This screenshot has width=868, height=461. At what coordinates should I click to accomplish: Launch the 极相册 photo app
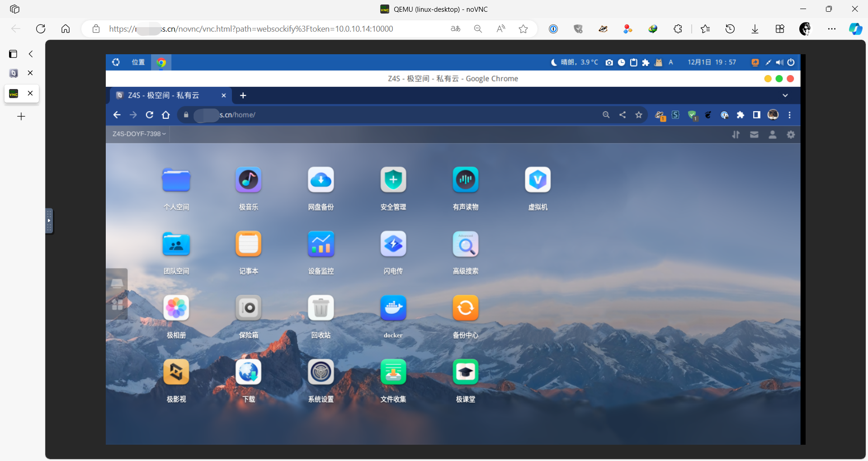(x=176, y=308)
